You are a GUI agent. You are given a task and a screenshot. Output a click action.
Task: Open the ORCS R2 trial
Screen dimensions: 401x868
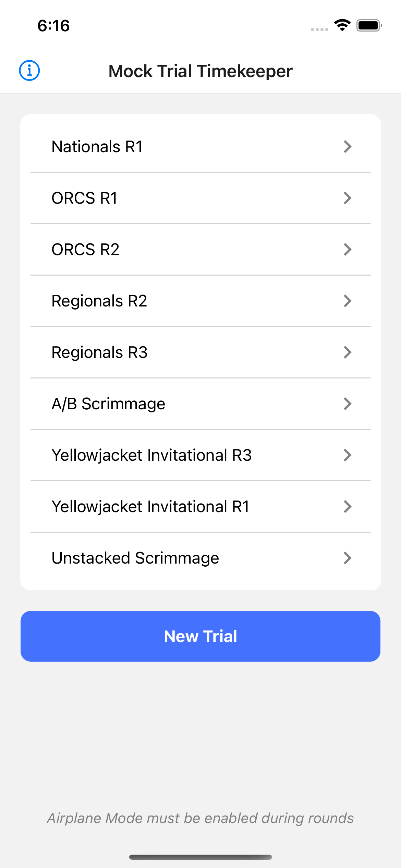pos(85,250)
